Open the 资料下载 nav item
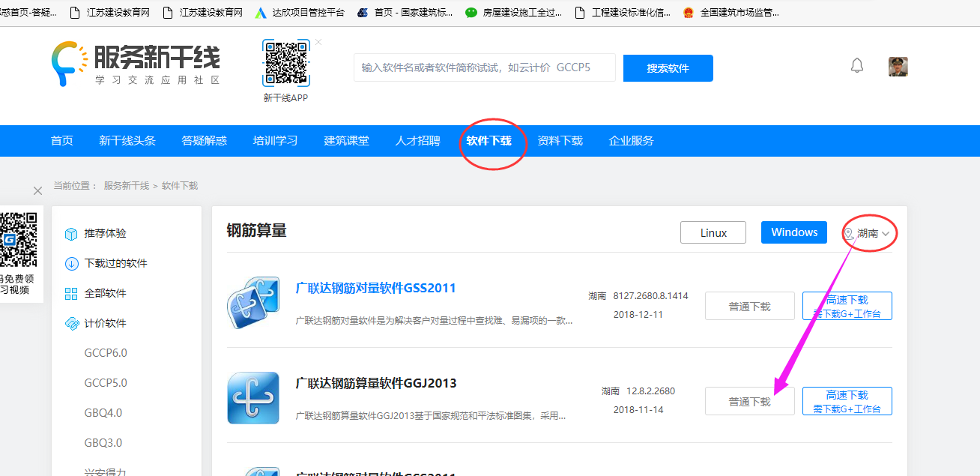 [x=560, y=141]
